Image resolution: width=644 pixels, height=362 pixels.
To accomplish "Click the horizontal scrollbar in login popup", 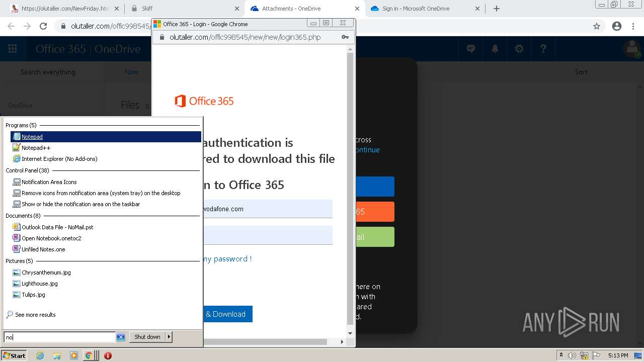I will click(266, 342).
